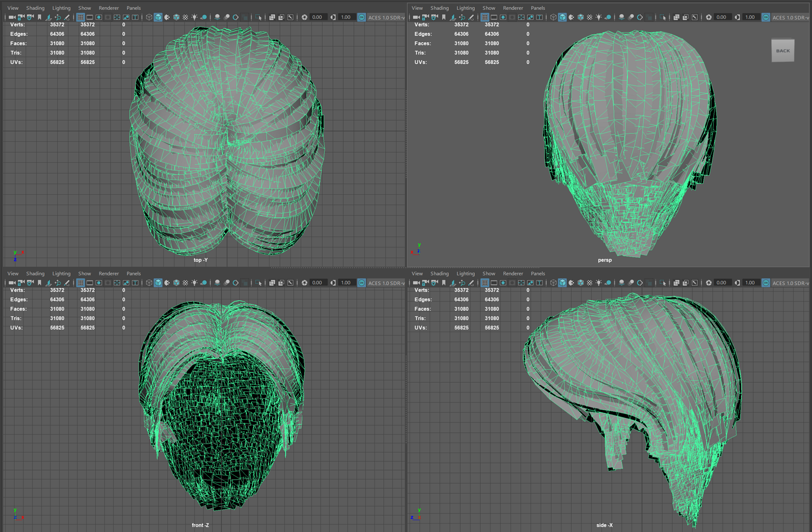Open the Show menu in the persp panel
Screen dimensions: 812x532
point(489,8)
